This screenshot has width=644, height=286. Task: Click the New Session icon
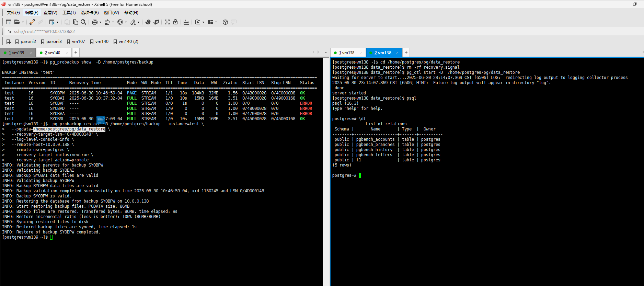click(x=9, y=22)
